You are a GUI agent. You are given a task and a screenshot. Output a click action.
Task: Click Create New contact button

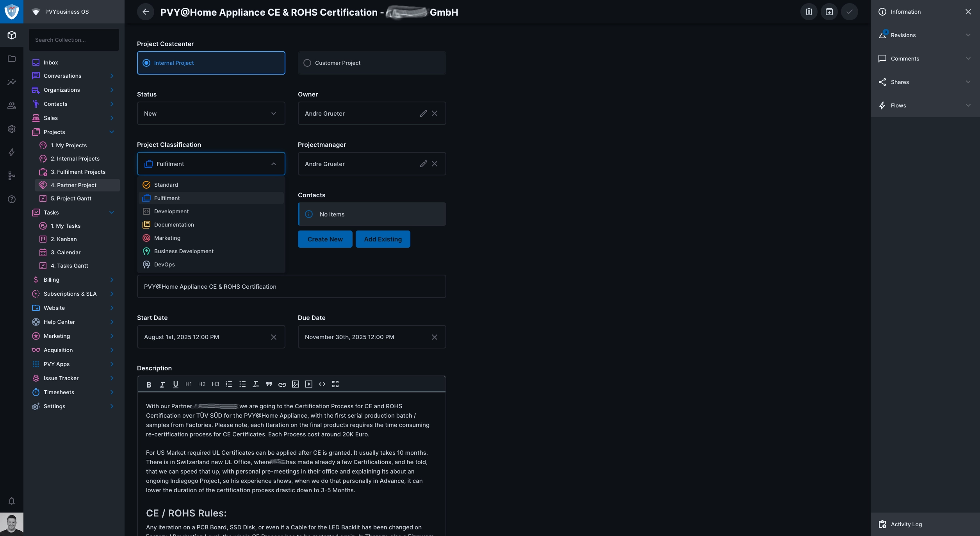pos(325,239)
